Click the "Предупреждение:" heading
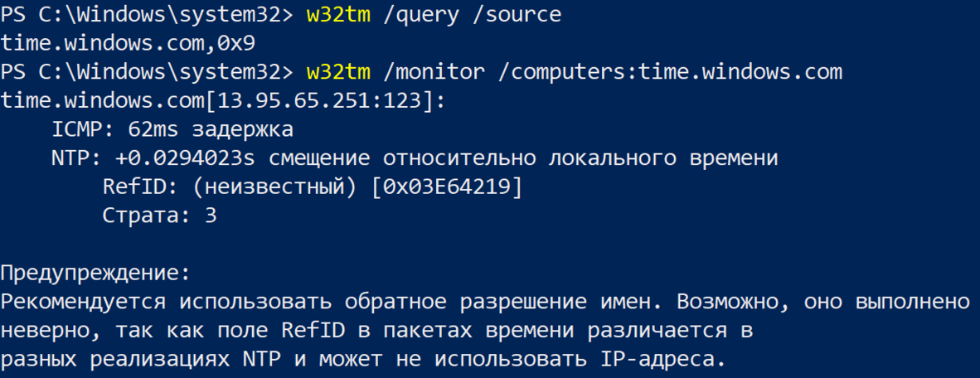980x378 pixels. pos(95,273)
